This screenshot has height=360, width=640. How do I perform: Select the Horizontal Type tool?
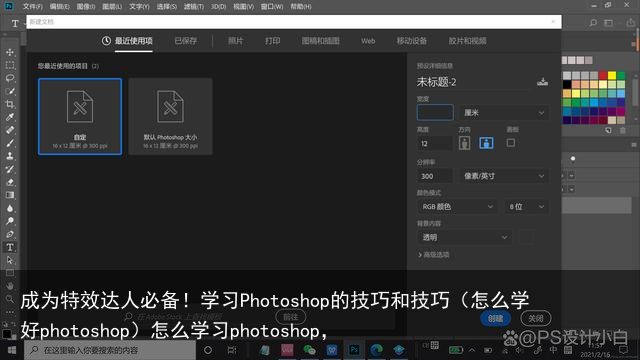click(x=10, y=247)
